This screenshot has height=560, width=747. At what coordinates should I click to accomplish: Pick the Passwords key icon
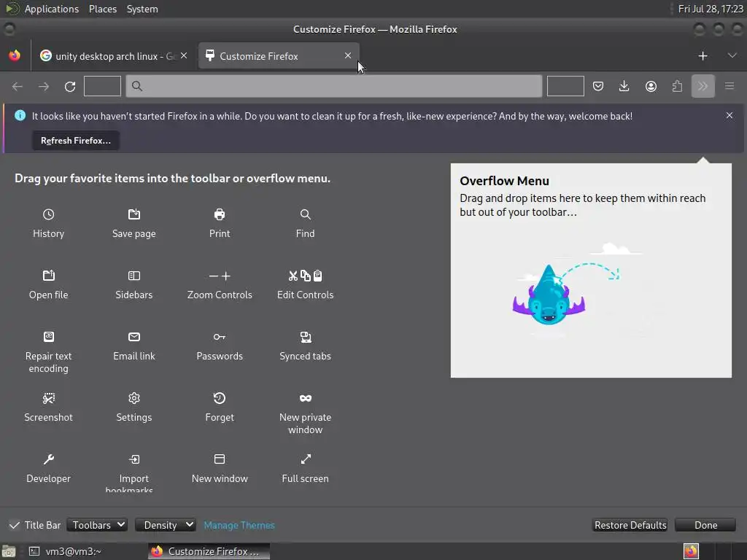pos(220,337)
